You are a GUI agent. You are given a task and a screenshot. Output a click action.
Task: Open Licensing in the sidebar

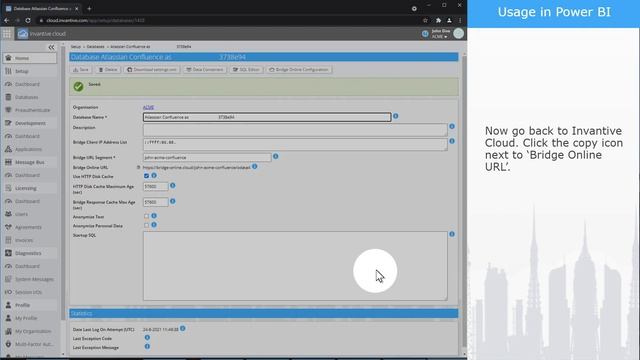(x=30, y=188)
